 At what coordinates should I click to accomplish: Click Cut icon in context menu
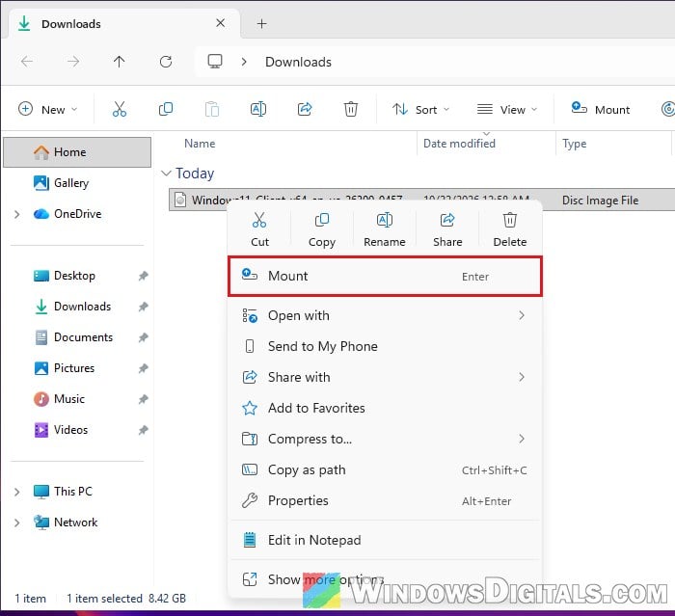[259, 220]
